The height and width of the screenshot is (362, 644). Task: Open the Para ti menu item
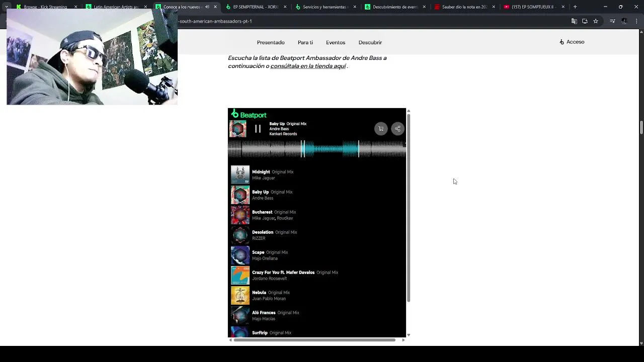305,42
